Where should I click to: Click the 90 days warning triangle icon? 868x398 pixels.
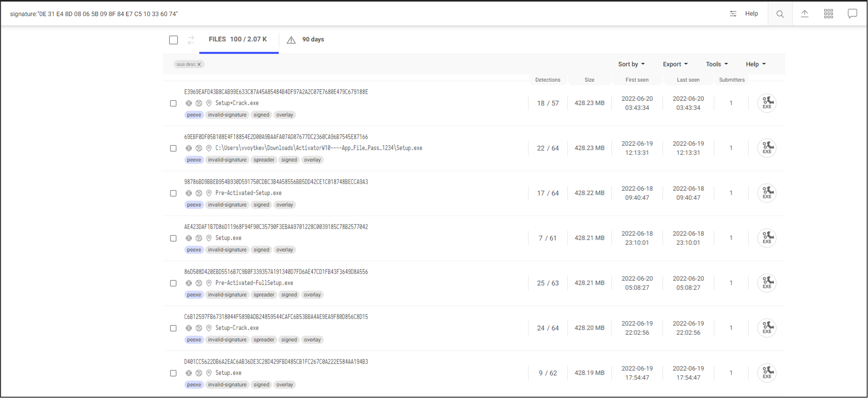[x=291, y=40]
